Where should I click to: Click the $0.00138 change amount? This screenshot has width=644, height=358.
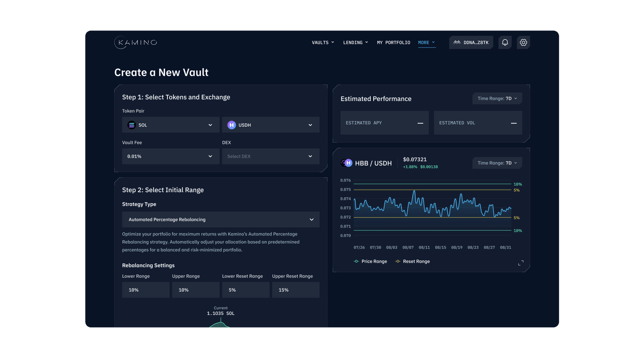429,167
